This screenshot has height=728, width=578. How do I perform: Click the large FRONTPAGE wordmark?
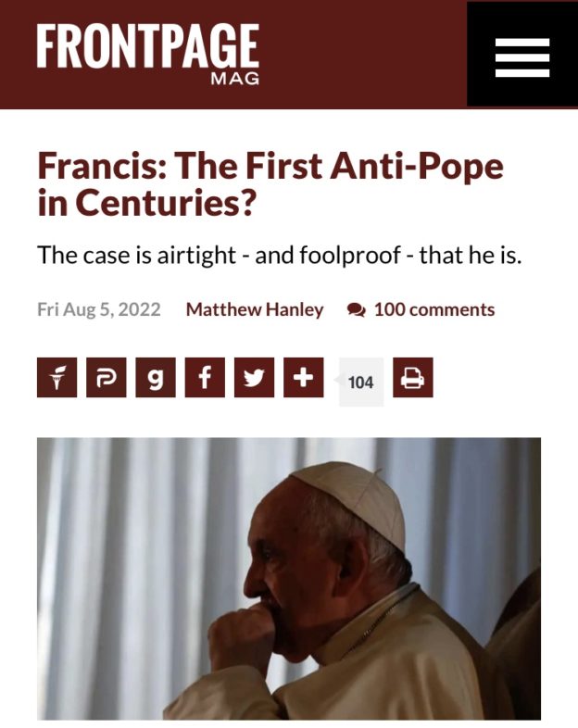(x=147, y=46)
